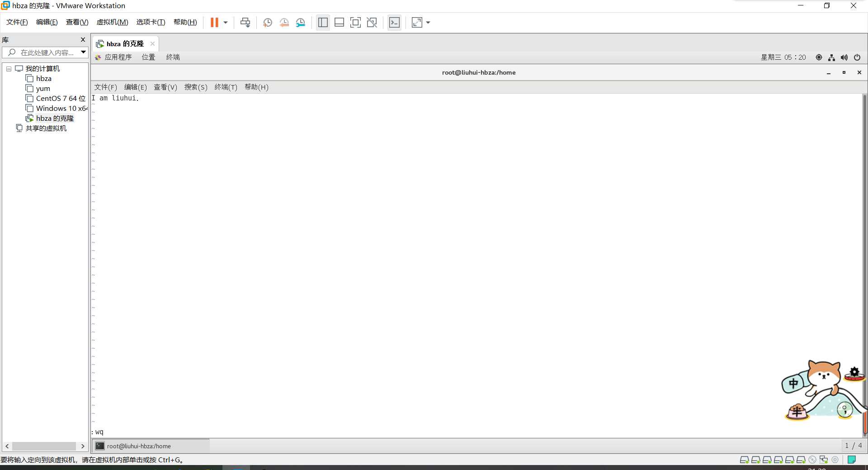This screenshot has height=470, width=868.
Task: Open the terminal 编辑(E) menu
Action: [x=135, y=87]
